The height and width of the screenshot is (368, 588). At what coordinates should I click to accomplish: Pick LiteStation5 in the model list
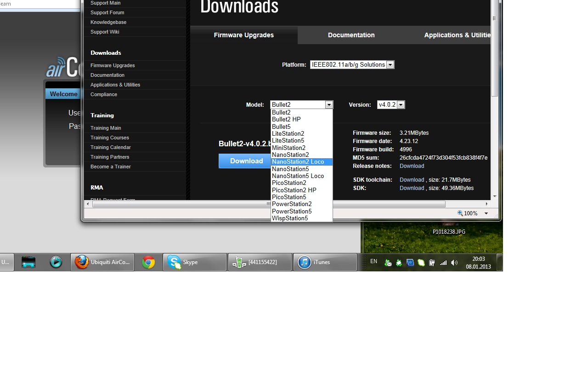[x=301, y=141]
